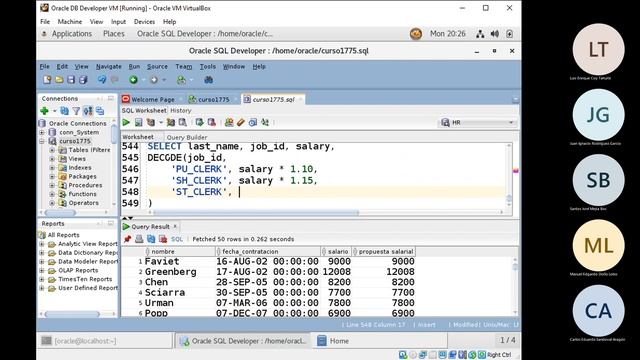Click the workspace switcher showing 1 / 4
Screen dimensions: 640x360
click(x=507, y=340)
